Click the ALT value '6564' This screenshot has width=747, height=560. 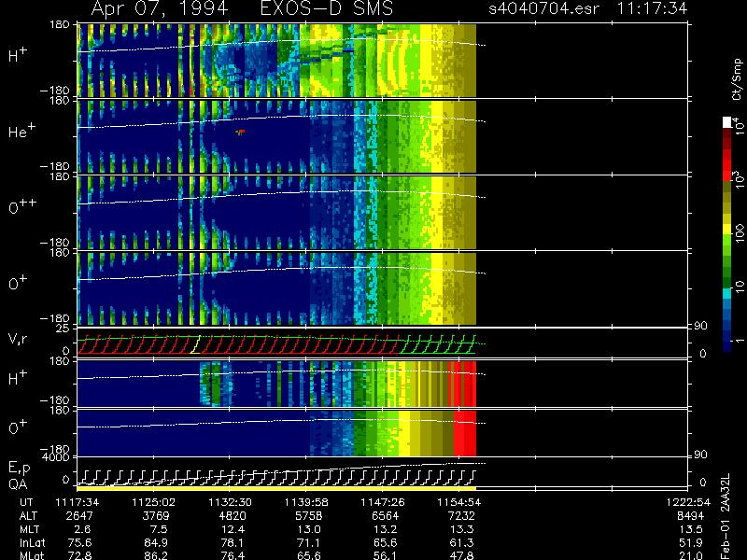[x=385, y=516]
